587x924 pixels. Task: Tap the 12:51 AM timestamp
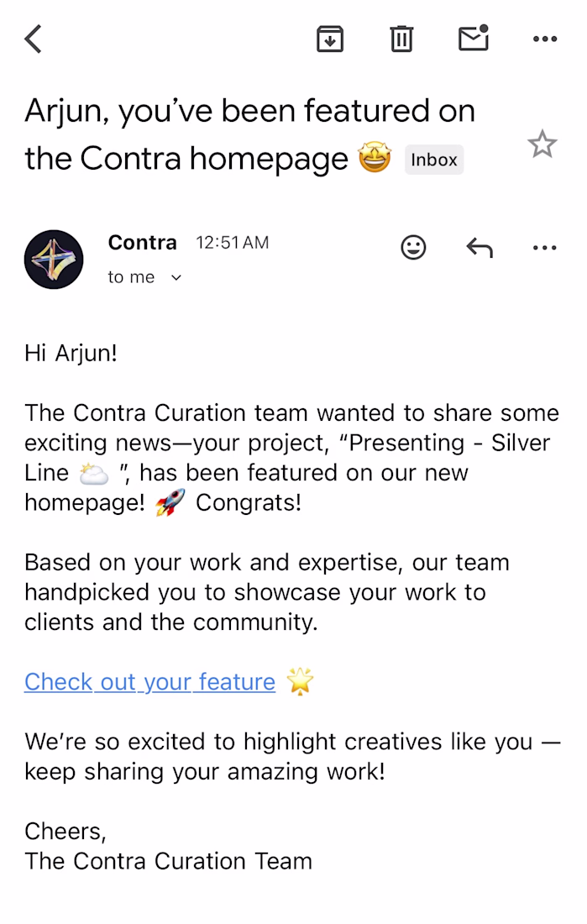tap(233, 242)
